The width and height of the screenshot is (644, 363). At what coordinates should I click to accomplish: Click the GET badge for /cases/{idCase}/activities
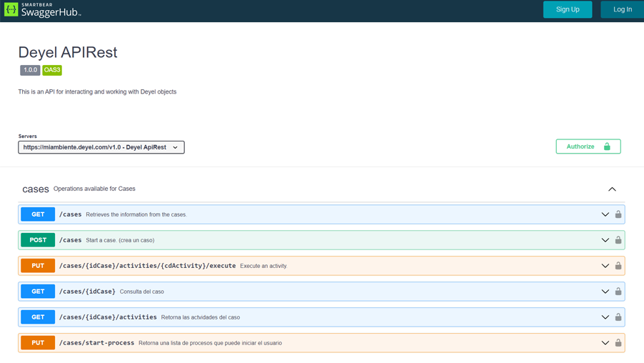coord(38,317)
